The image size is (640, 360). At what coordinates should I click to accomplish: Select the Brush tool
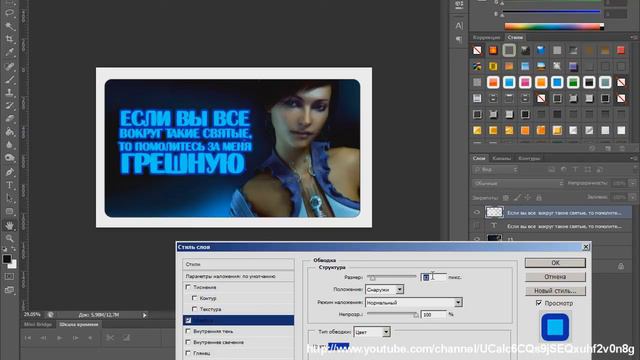9,79
